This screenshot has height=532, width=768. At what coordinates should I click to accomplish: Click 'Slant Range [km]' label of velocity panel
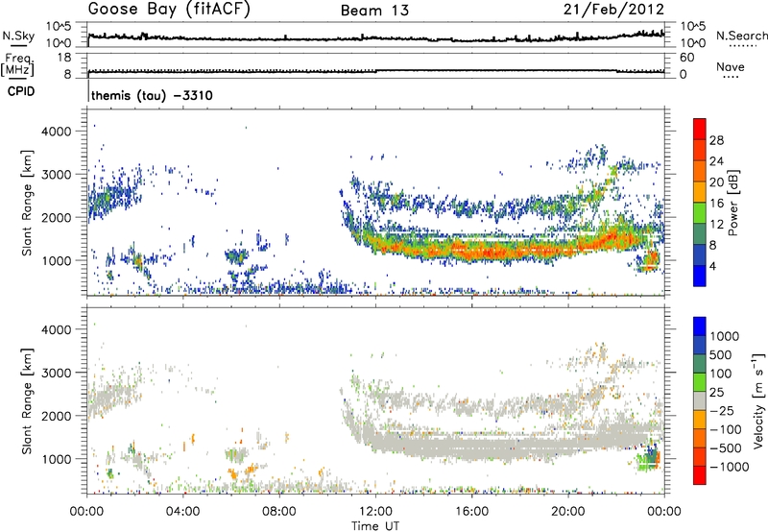coord(27,400)
